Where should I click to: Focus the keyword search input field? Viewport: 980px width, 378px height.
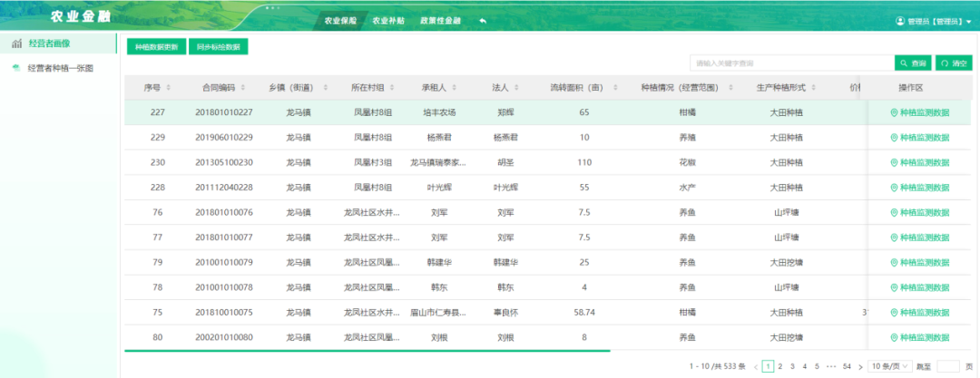pos(789,63)
